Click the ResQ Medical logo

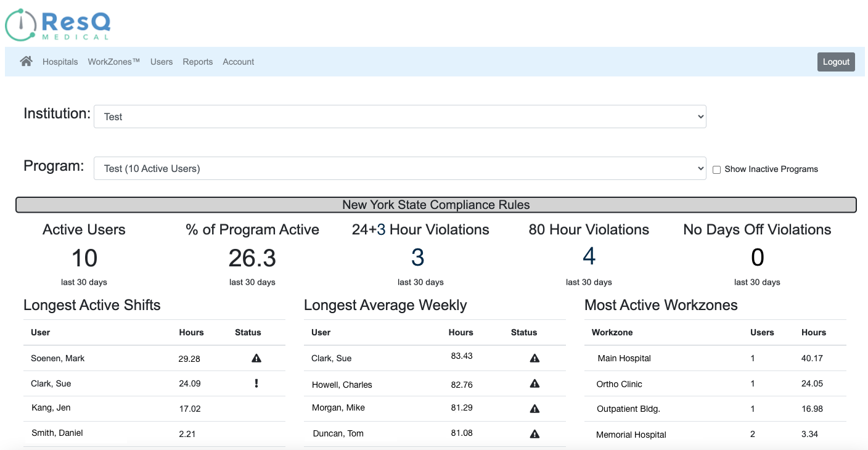pos(58,25)
